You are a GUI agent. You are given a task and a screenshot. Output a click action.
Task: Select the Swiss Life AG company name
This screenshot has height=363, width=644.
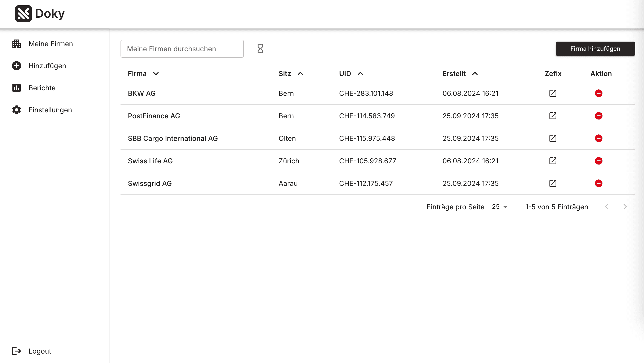150,161
